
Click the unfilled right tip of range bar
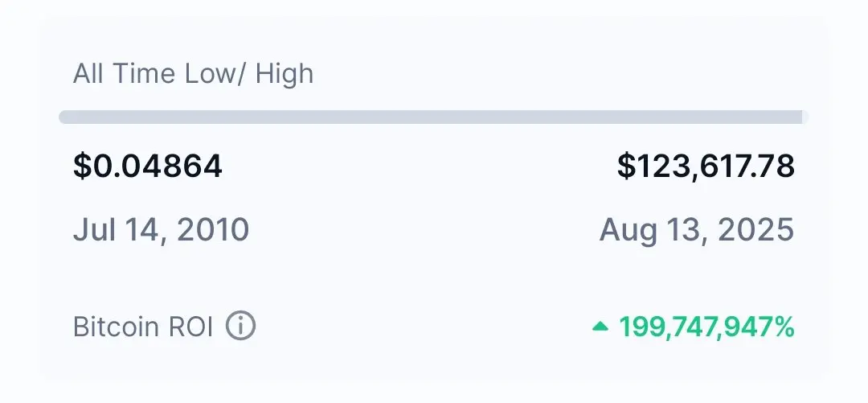[x=805, y=117]
